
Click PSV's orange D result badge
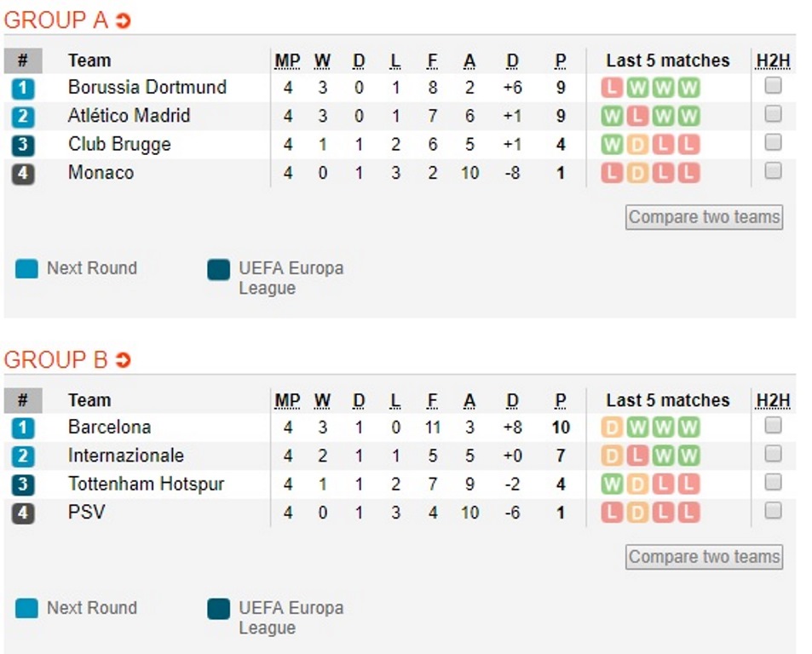[x=637, y=513]
